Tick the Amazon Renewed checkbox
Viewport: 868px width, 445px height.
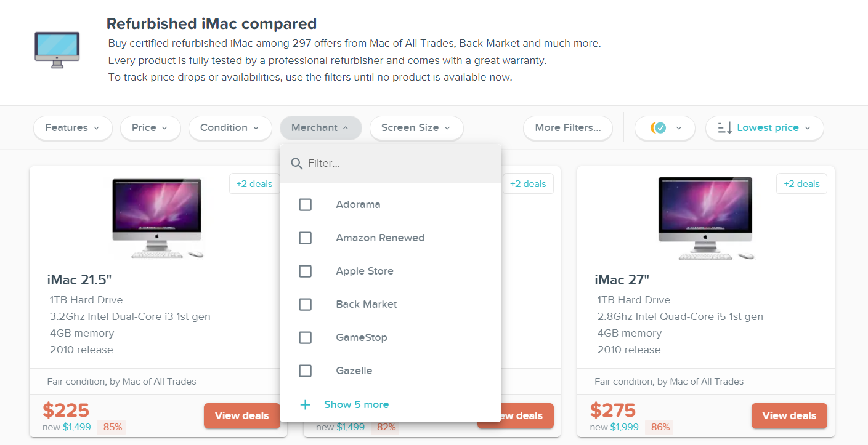[305, 238]
